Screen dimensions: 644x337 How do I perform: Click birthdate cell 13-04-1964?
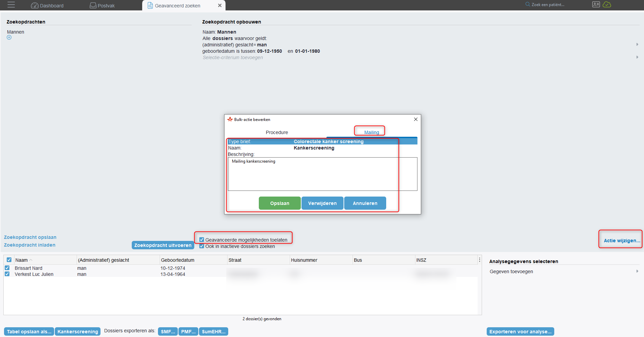click(173, 274)
